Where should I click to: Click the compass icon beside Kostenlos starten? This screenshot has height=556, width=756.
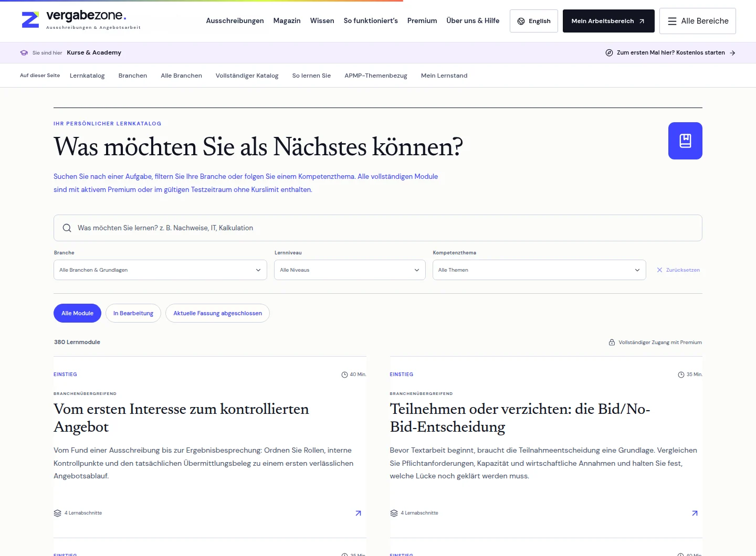(609, 52)
